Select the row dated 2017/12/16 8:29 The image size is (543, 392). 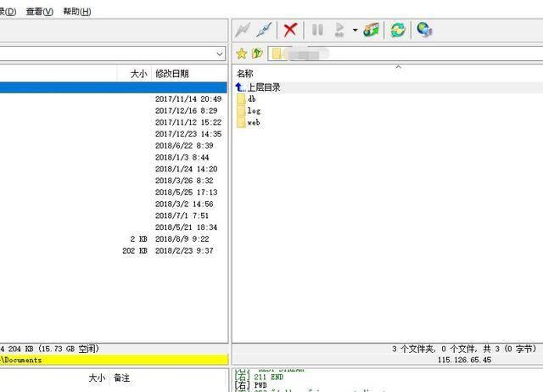point(113,111)
